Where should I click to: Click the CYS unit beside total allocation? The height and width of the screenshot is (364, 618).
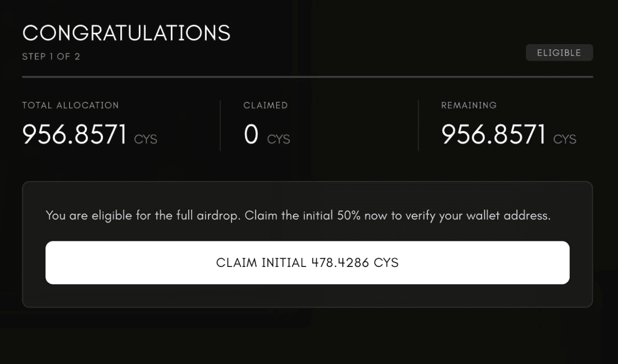[x=146, y=140]
